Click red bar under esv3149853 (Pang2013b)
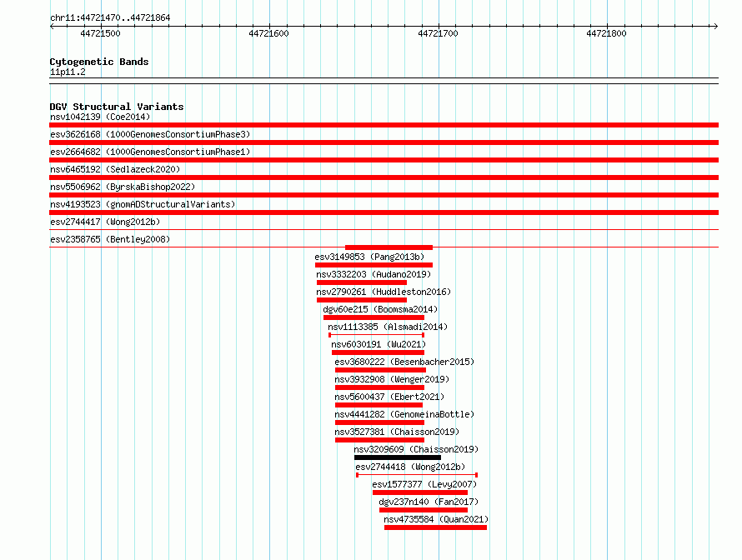Screen dimensions: 742x560 click(374, 265)
